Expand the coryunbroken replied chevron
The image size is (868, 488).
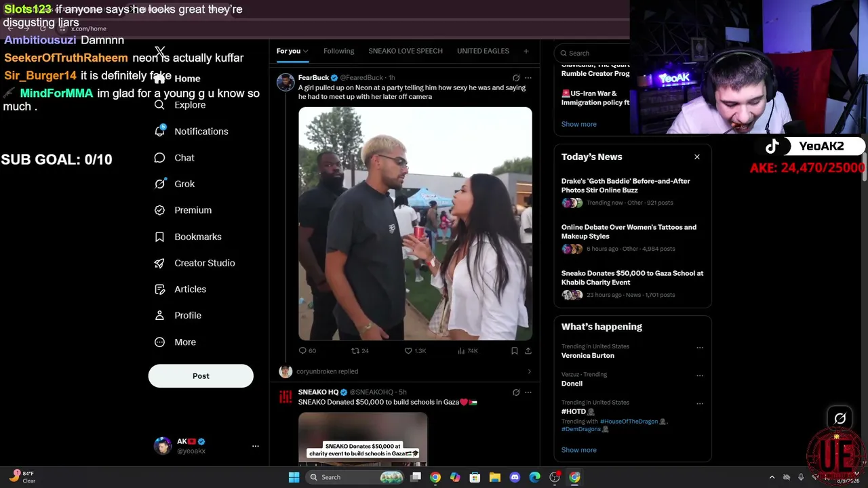pyautogui.click(x=529, y=371)
